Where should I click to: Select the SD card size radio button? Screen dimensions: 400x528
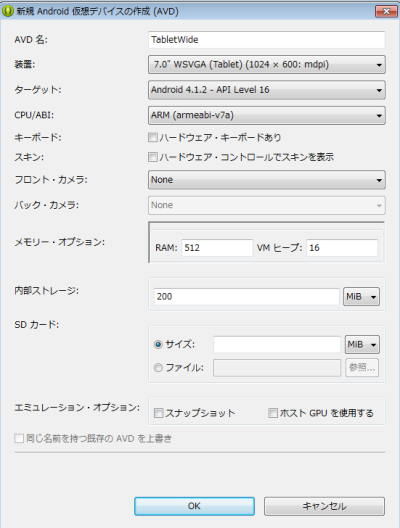[x=158, y=344]
